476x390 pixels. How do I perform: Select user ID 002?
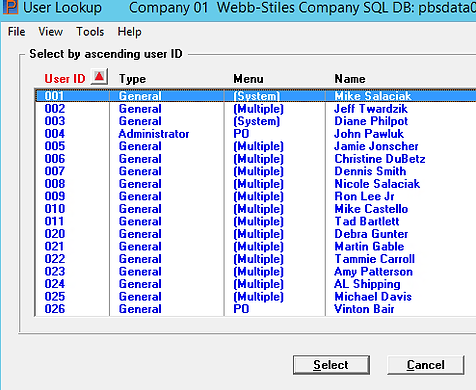(55, 109)
